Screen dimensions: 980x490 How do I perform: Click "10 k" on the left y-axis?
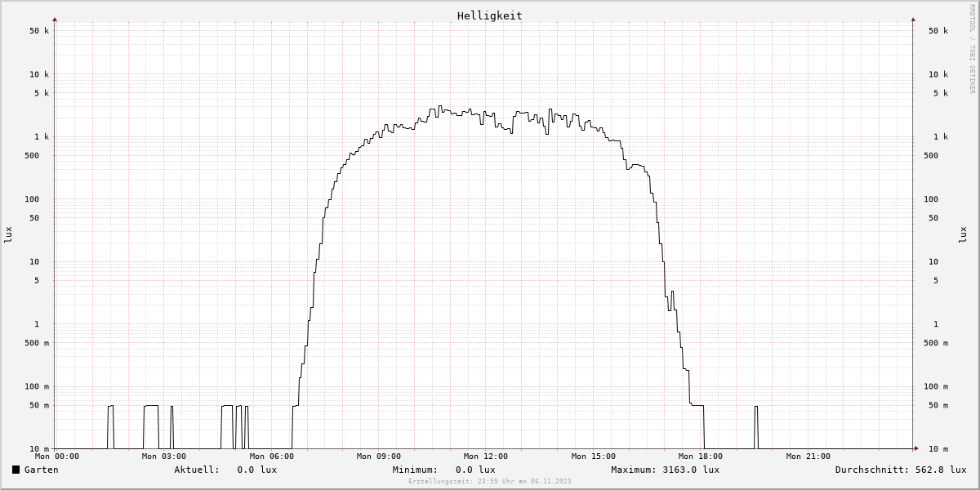click(x=39, y=74)
